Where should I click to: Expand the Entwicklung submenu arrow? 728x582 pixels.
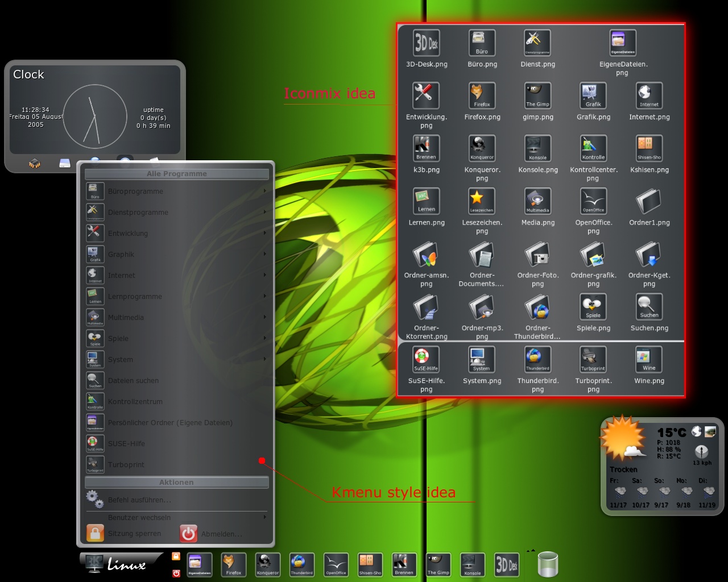pyautogui.click(x=265, y=233)
